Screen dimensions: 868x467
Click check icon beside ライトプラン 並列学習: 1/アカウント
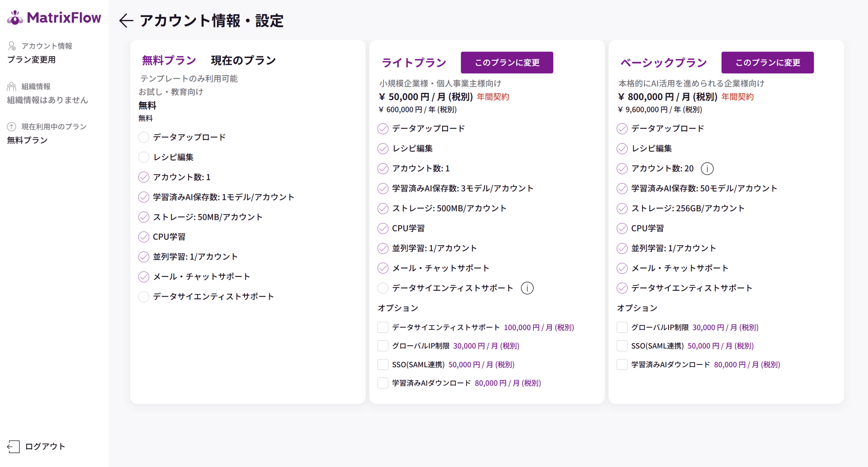(x=383, y=248)
